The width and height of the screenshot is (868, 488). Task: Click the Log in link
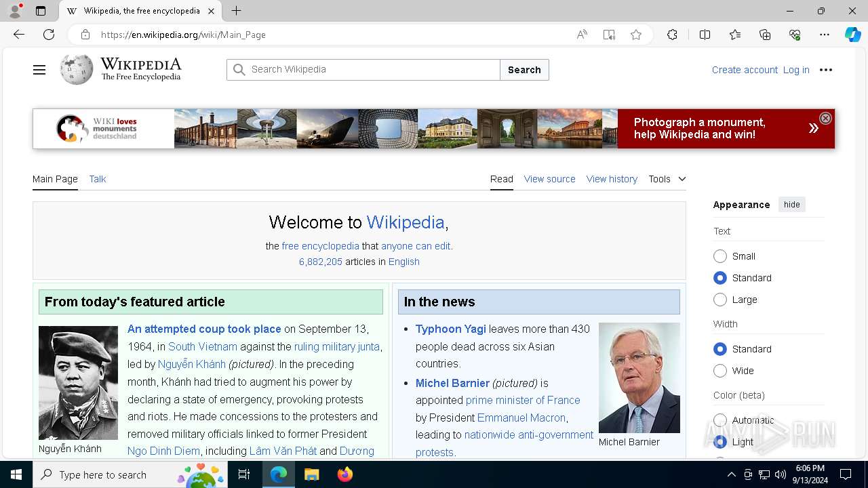click(796, 70)
